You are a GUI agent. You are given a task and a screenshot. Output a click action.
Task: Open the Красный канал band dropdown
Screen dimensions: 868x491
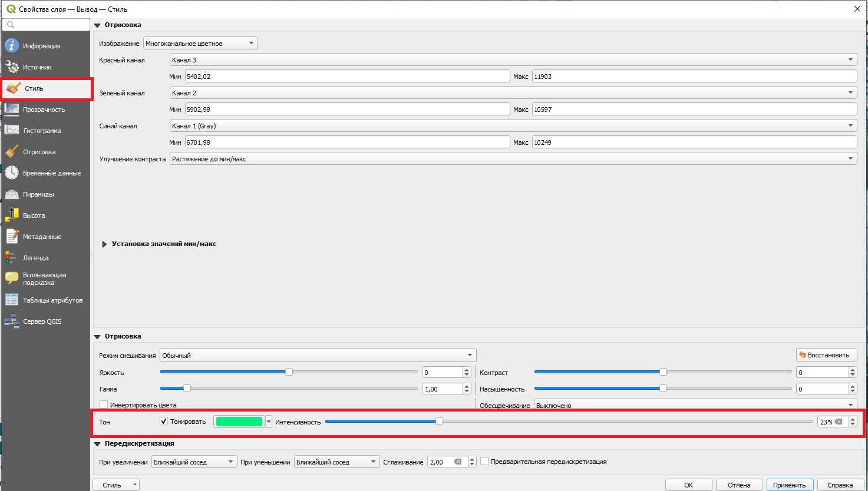click(513, 59)
